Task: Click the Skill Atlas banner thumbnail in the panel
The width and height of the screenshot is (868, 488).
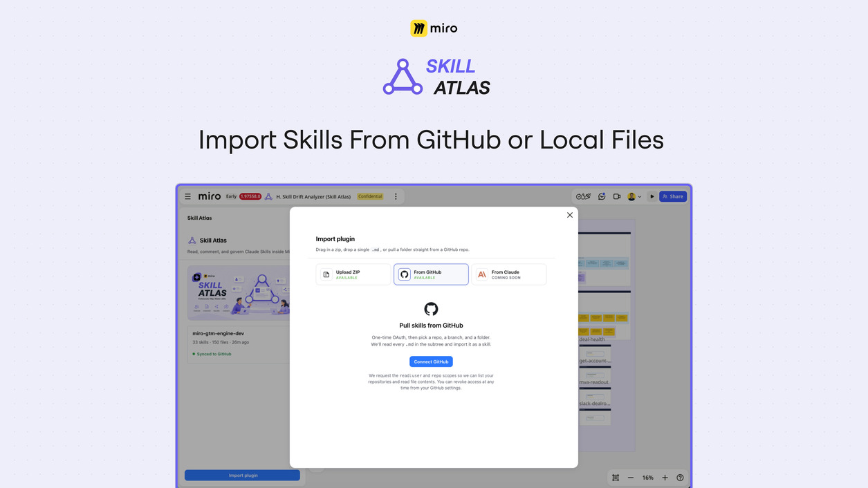Action: click(239, 292)
